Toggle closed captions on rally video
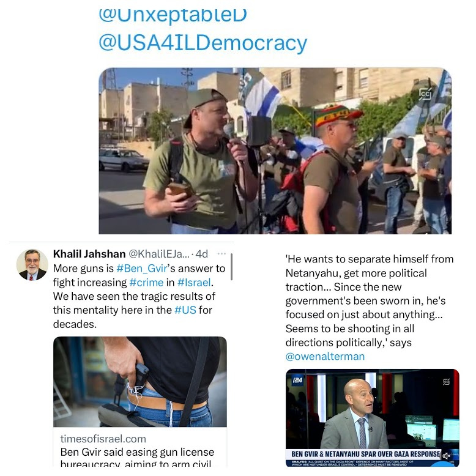Image resolution: width=476 pixels, height=476 pixels. [425, 94]
